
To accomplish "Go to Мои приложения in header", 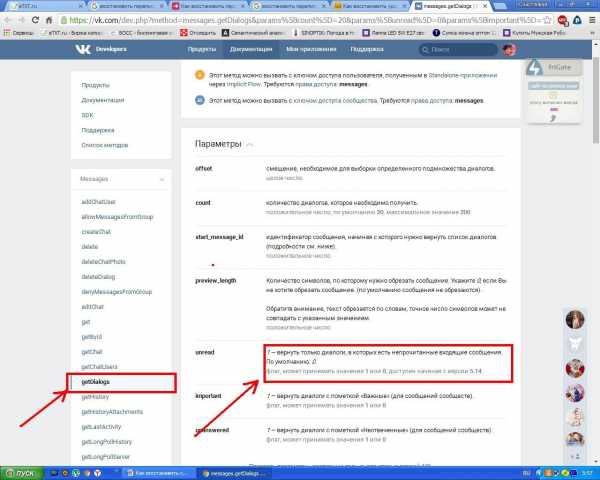I will 311,49.
